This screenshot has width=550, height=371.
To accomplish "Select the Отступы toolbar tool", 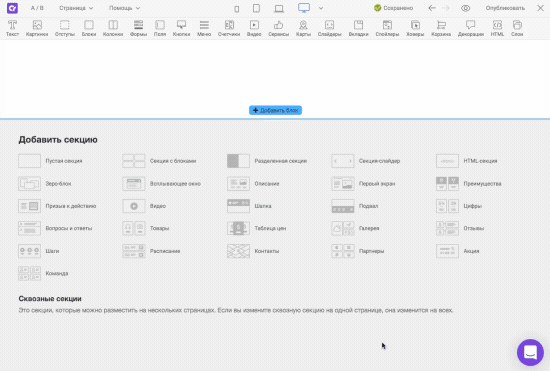I will pos(65,28).
